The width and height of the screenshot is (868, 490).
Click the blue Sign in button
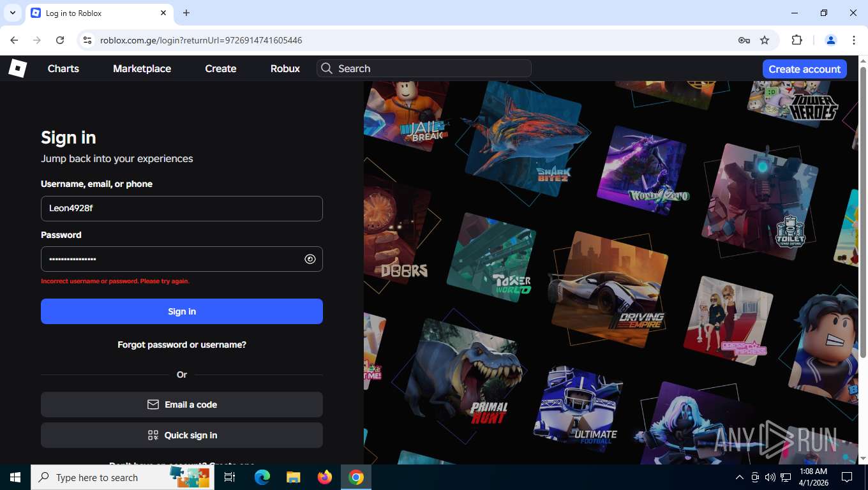[x=182, y=311]
